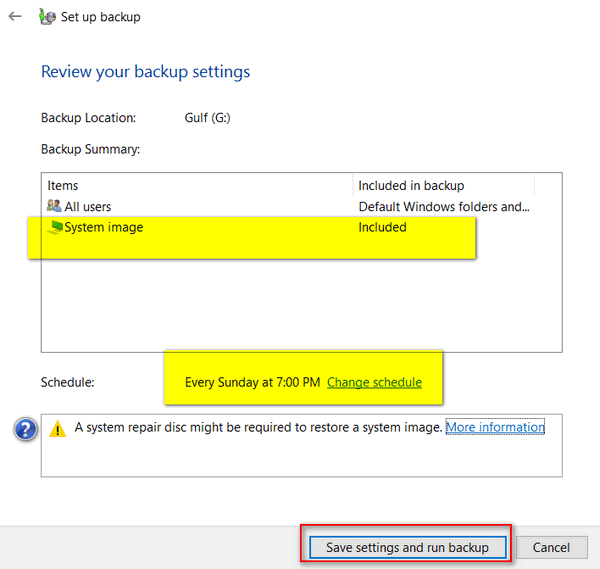Click the All users icon
Image resolution: width=600 pixels, height=569 pixels.
click(54, 206)
